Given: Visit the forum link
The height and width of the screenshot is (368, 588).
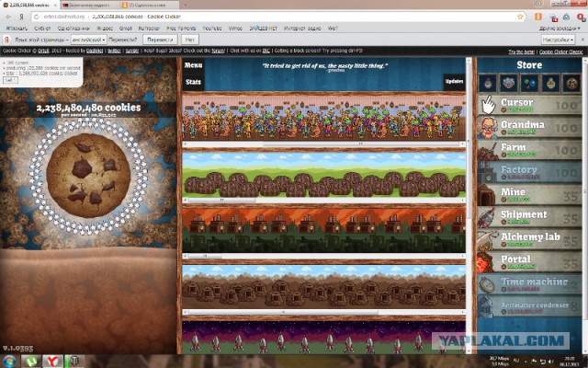Looking at the screenshot, I should (x=218, y=52).
